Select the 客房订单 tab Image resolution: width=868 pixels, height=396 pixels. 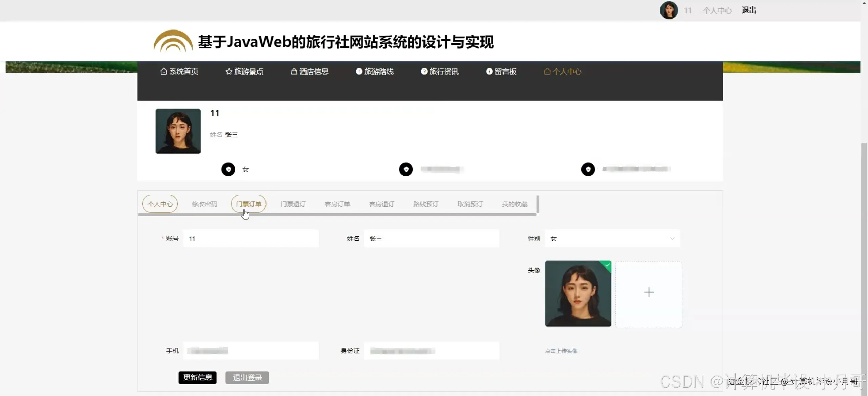click(337, 204)
